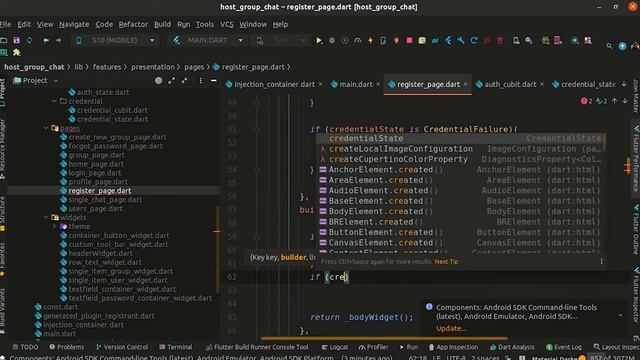Open login_page.dart in project tree
Screen dimensions: 640x360
tap(95, 173)
